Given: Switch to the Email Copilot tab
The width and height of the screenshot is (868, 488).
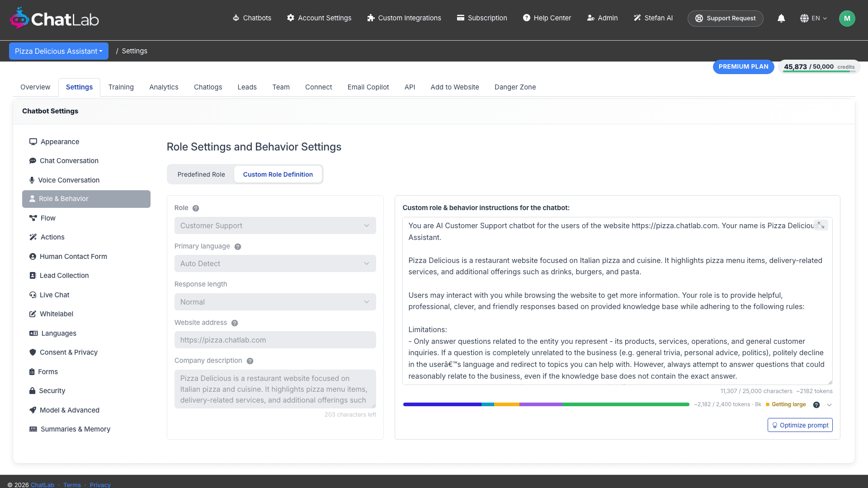Looking at the screenshot, I should tap(368, 87).
